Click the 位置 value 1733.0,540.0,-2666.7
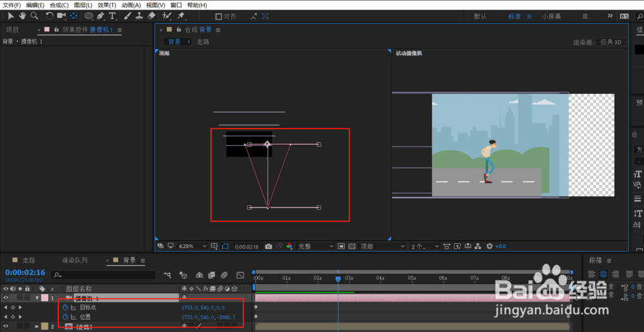The width and height of the screenshot is (644, 332). (208, 317)
